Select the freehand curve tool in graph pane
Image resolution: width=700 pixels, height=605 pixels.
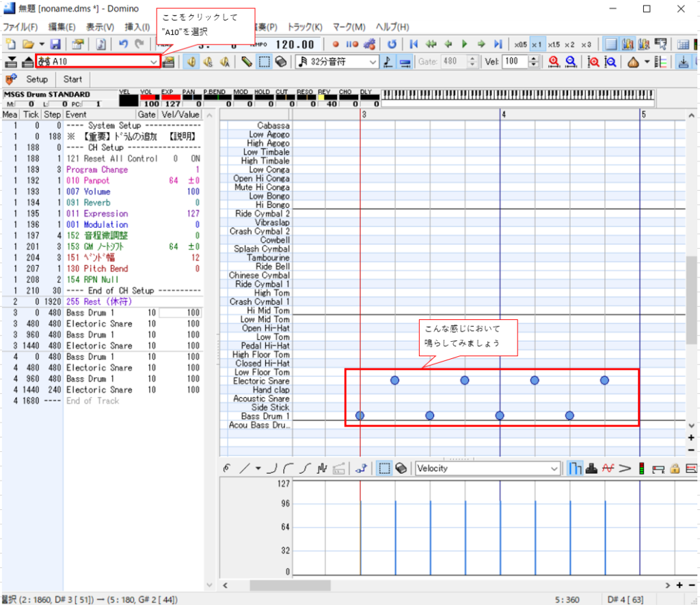(x=227, y=468)
